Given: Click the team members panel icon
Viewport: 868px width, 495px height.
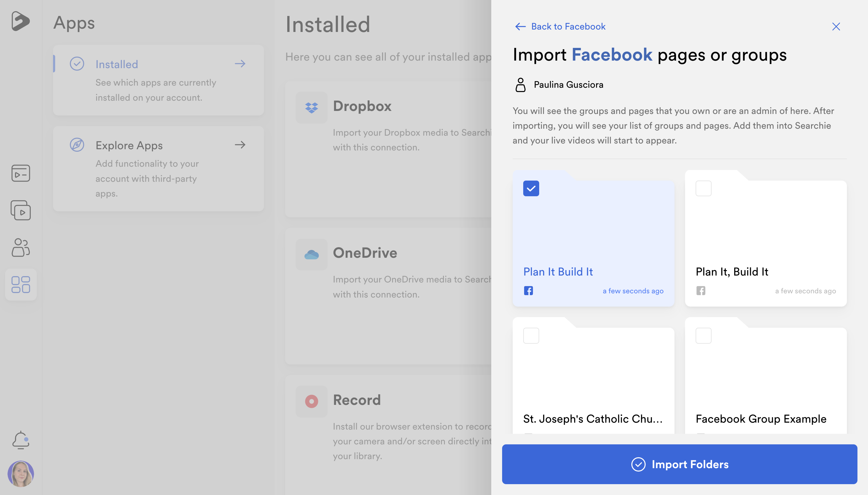Looking at the screenshot, I should pos(21,247).
